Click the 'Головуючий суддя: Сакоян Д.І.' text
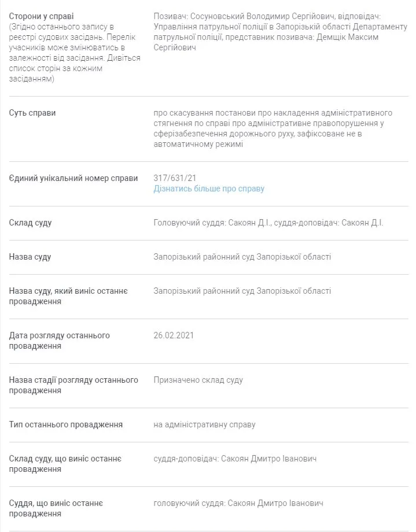 tap(212, 223)
